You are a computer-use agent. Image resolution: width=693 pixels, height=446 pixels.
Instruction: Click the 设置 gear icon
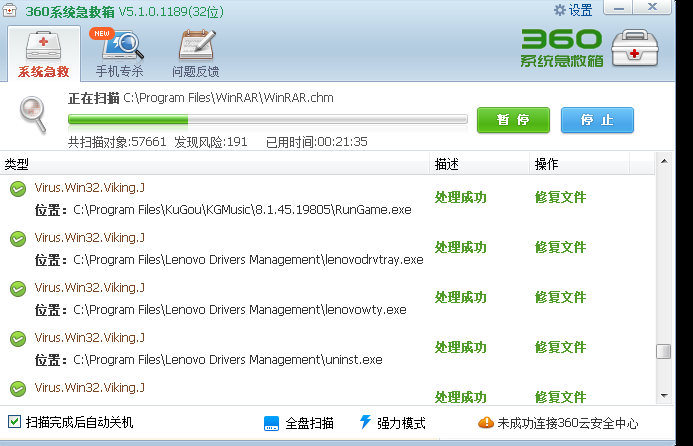tap(560, 10)
